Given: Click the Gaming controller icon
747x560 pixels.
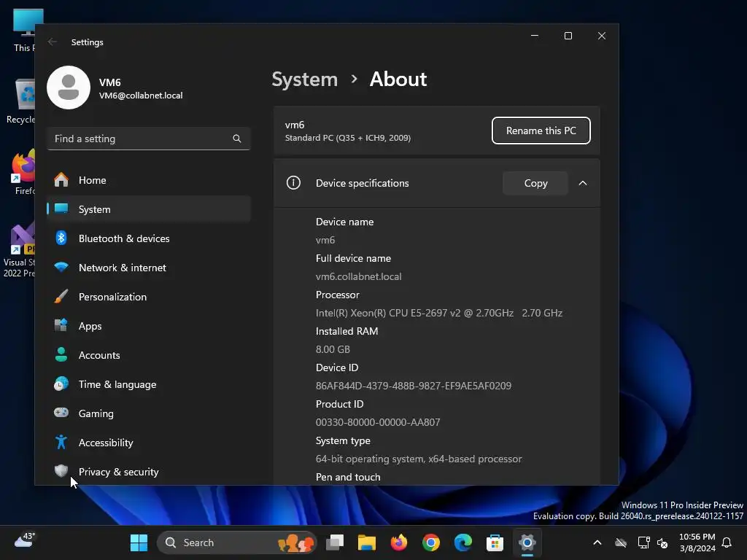Looking at the screenshot, I should pyautogui.click(x=61, y=413).
